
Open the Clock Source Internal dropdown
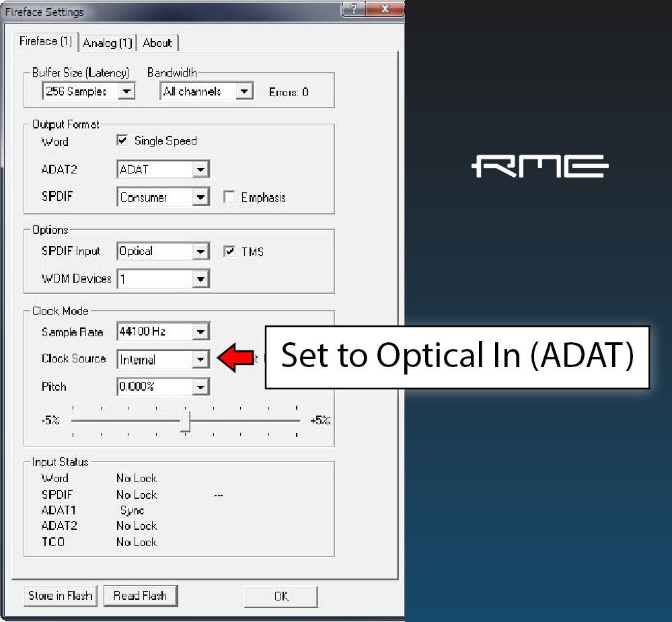200,359
